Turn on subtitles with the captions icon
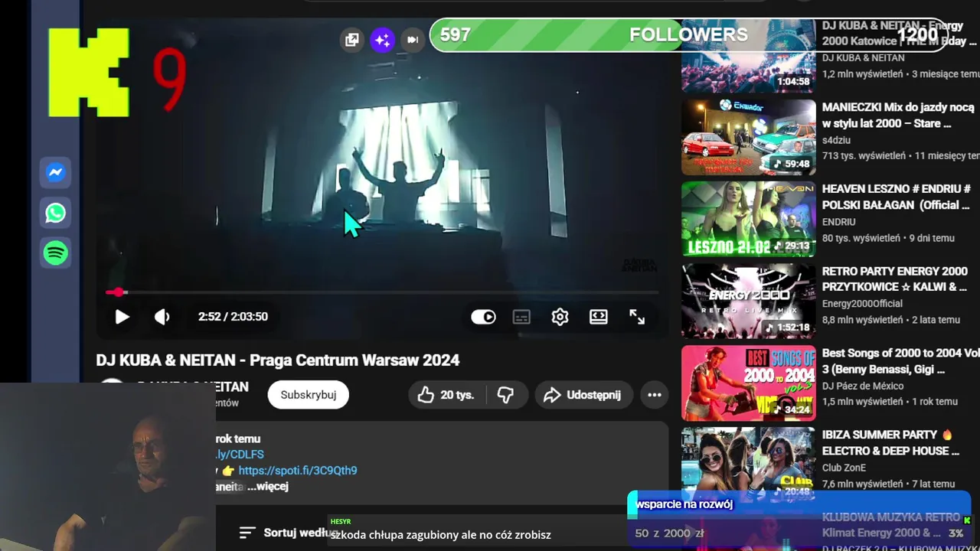This screenshot has height=551, width=980. coord(521,317)
